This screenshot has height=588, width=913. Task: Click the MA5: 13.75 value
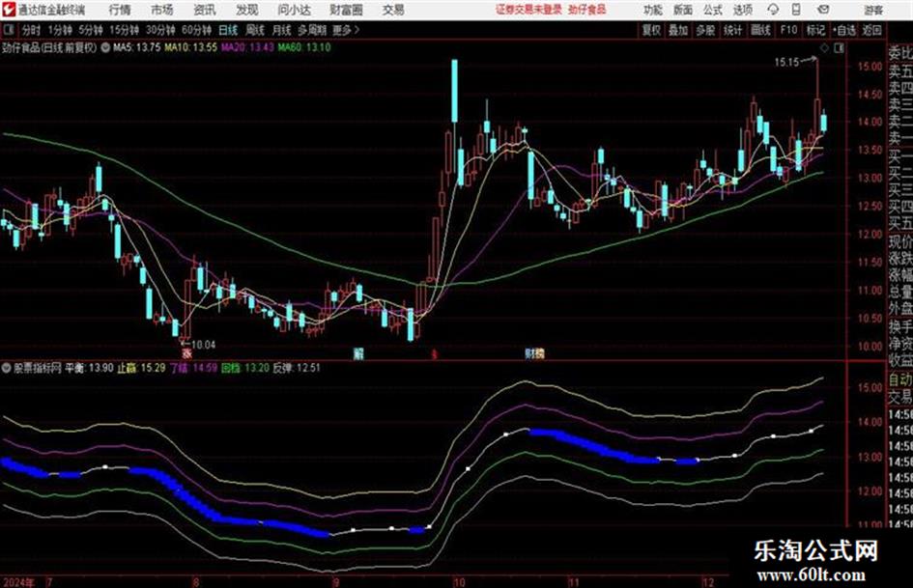[137, 47]
